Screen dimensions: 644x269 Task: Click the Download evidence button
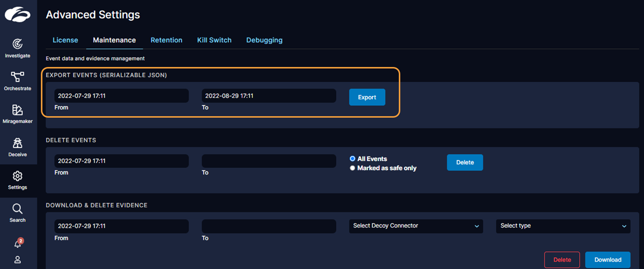tap(608, 260)
